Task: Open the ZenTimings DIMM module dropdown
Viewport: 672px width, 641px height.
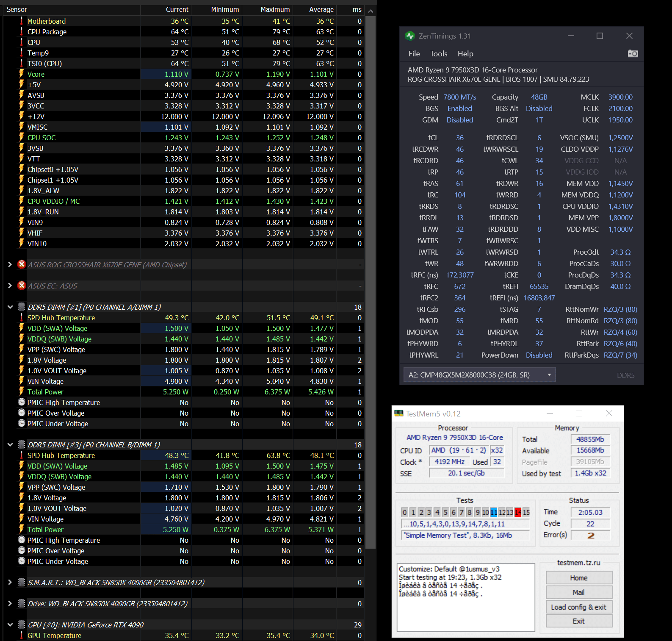Action: pos(479,375)
